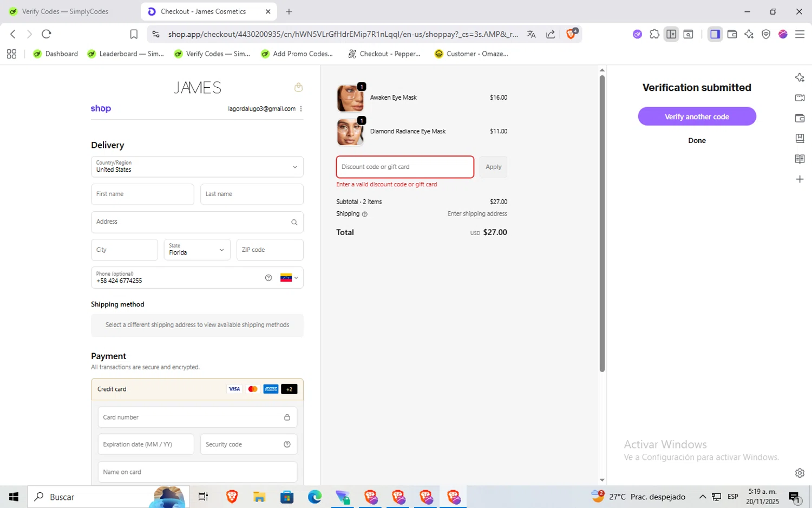Open Brave Shields lion icon
This screenshot has width=812, height=508.
click(571, 34)
